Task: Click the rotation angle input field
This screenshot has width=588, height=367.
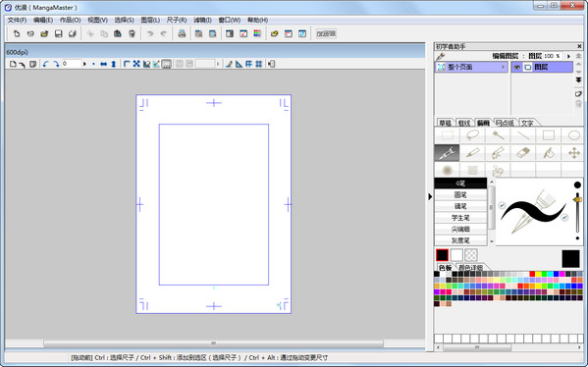Action: (x=72, y=64)
